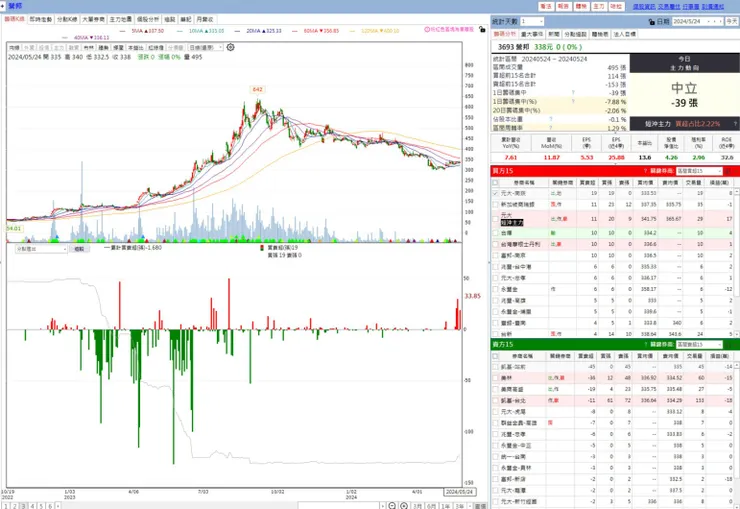Go to chart page 3
This screenshot has width=740, height=509.
(x=24, y=506)
